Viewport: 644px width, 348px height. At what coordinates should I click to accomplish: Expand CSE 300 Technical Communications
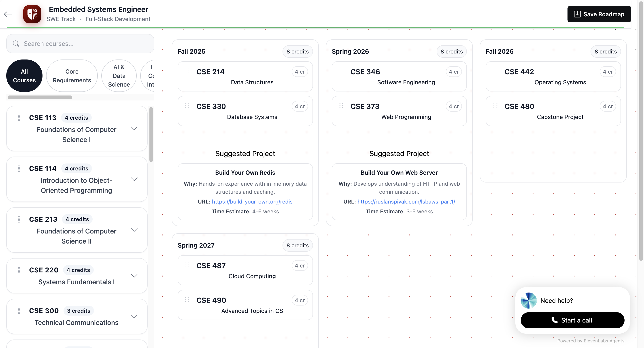(134, 316)
